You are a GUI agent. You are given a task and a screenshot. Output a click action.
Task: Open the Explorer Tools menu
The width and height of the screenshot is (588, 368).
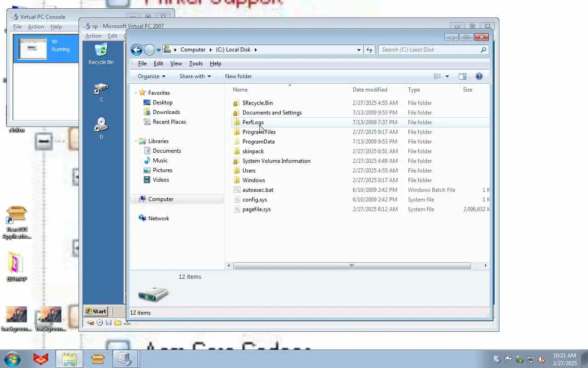pos(196,63)
